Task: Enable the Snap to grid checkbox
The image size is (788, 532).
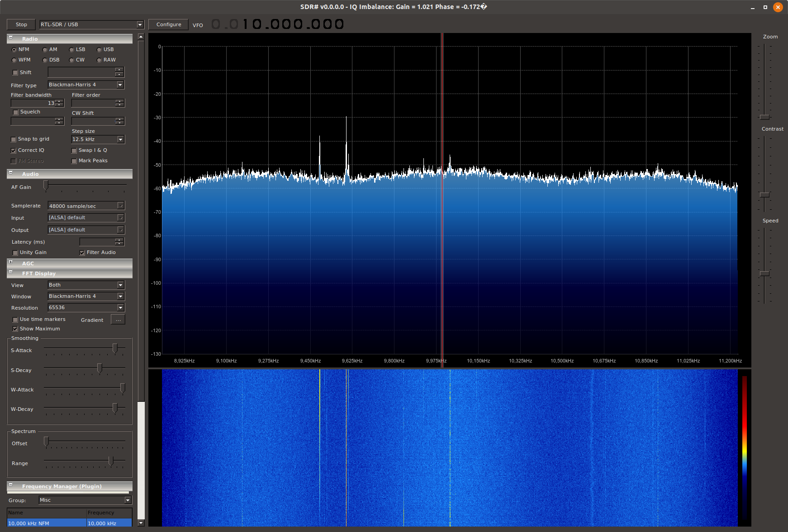Action: coord(14,139)
